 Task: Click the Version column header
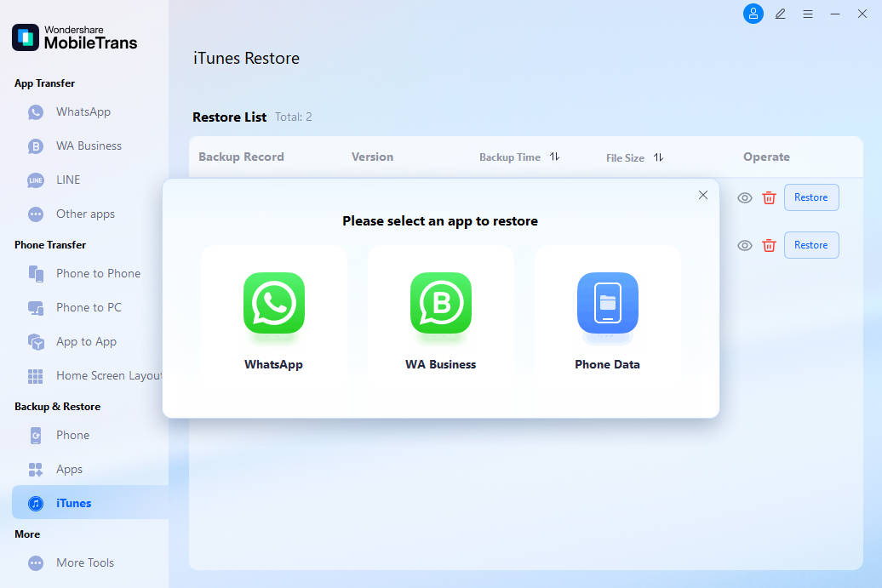pos(372,157)
